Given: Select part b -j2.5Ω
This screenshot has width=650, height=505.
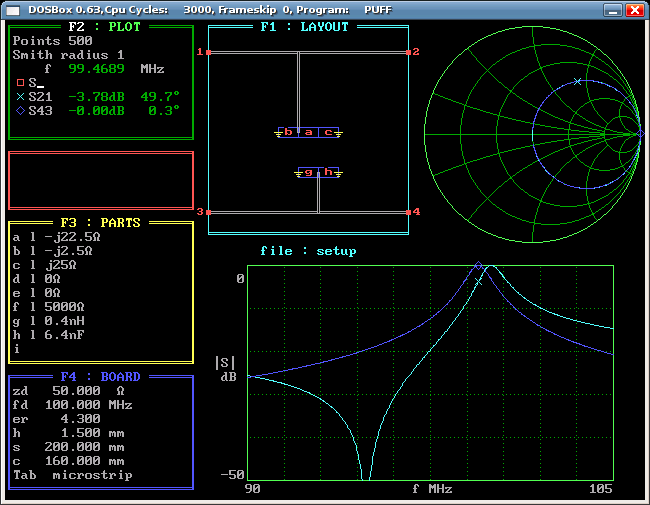Looking at the screenshot, I should click(x=52, y=251).
